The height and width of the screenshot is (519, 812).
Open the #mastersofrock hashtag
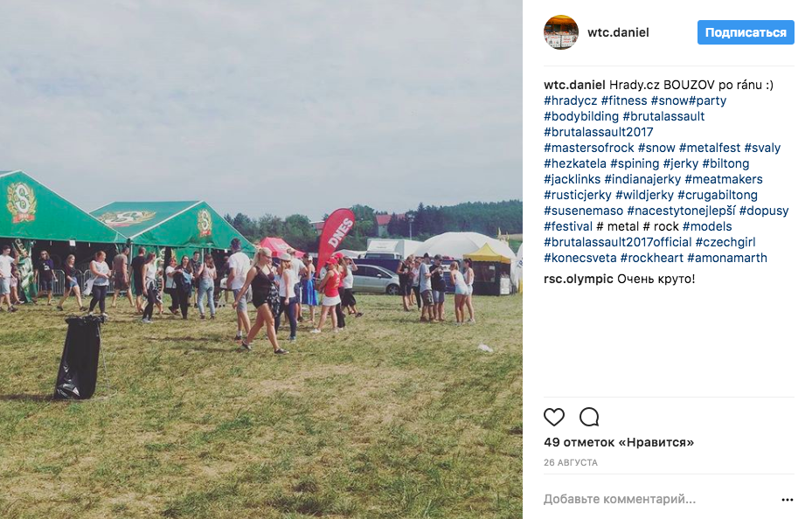point(589,148)
